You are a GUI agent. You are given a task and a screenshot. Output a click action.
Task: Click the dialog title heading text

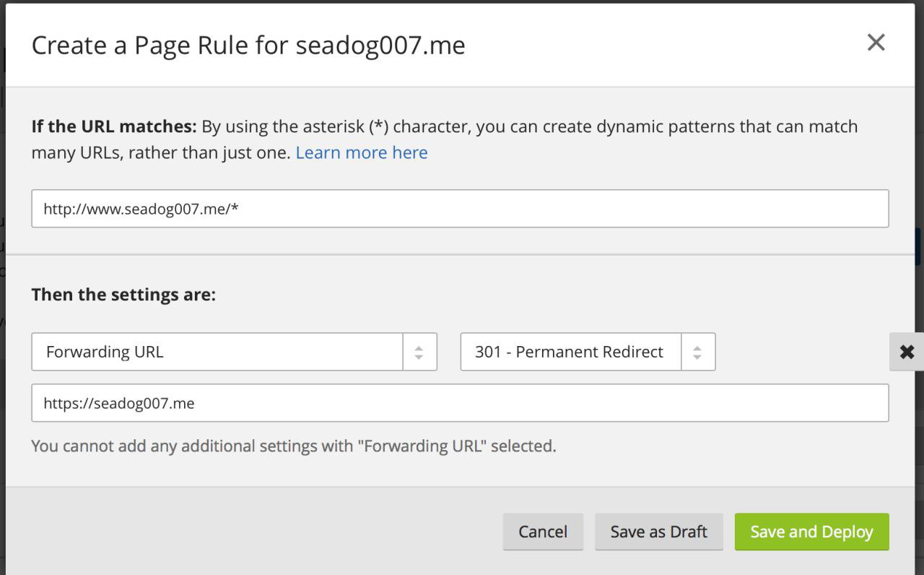click(248, 46)
